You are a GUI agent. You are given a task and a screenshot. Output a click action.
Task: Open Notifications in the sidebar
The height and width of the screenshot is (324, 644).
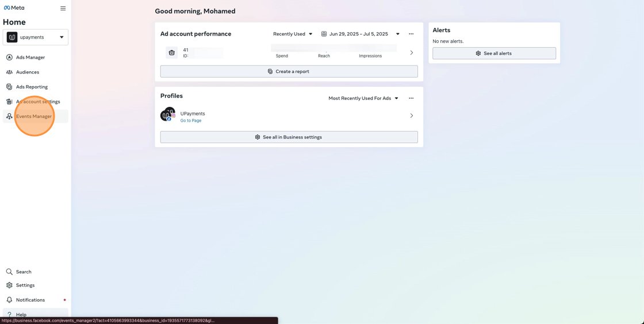[x=35, y=300]
